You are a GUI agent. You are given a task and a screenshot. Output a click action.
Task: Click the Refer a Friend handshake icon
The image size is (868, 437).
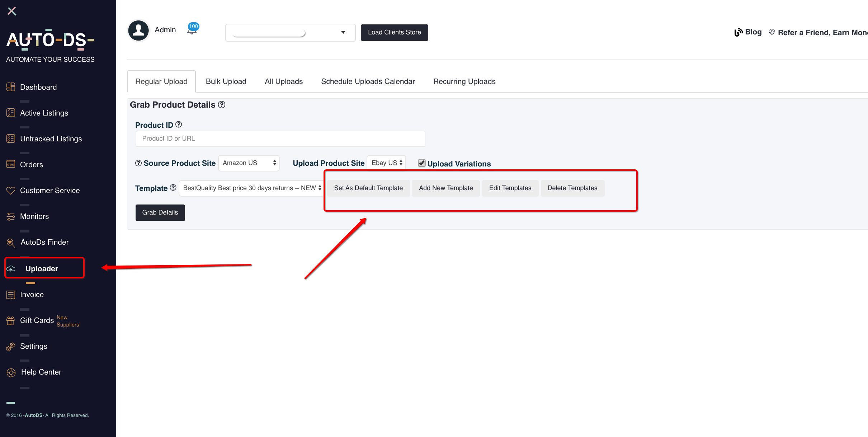(x=772, y=32)
